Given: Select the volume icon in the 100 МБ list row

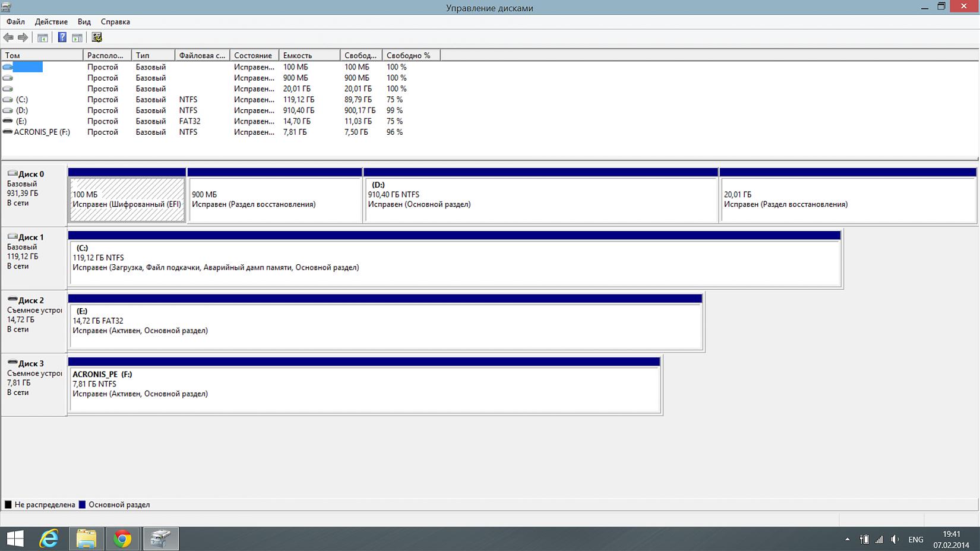Looking at the screenshot, I should pos(8,67).
